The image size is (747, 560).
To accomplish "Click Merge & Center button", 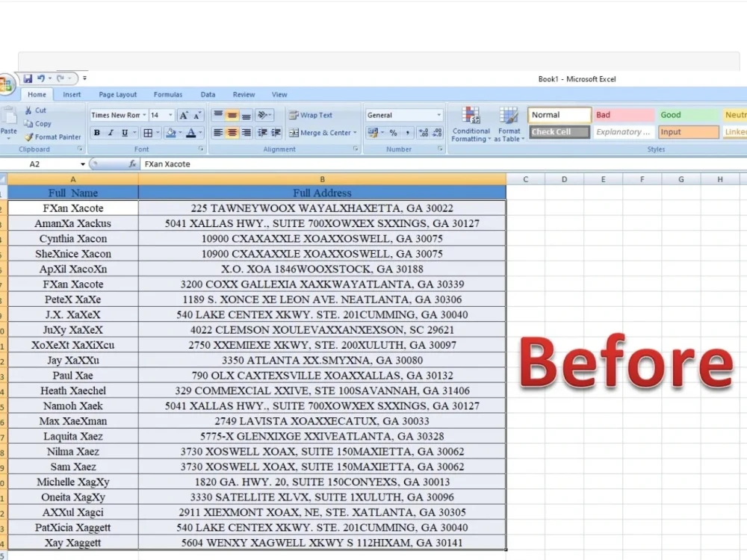I will (320, 133).
